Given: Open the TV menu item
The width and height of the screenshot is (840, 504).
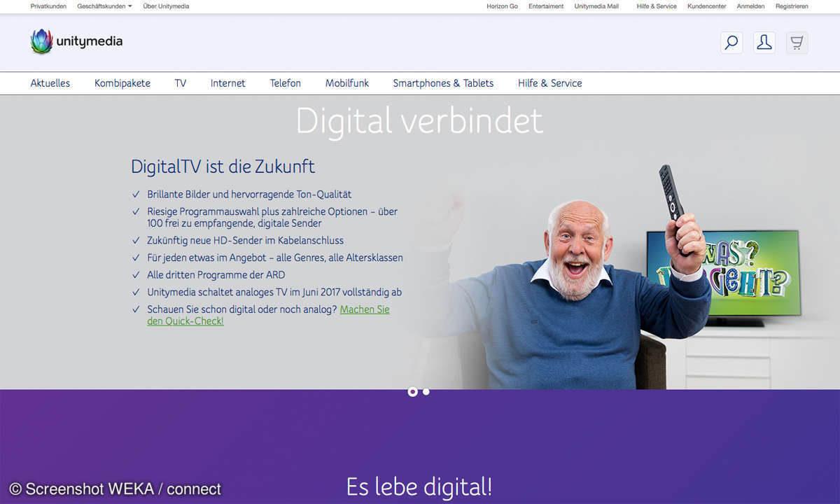Looking at the screenshot, I should tap(181, 83).
